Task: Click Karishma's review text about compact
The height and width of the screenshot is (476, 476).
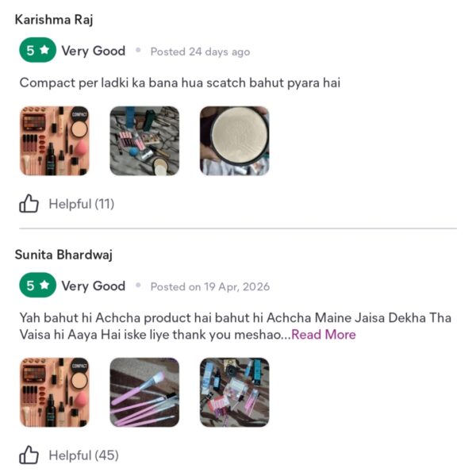Action: tap(180, 83)
